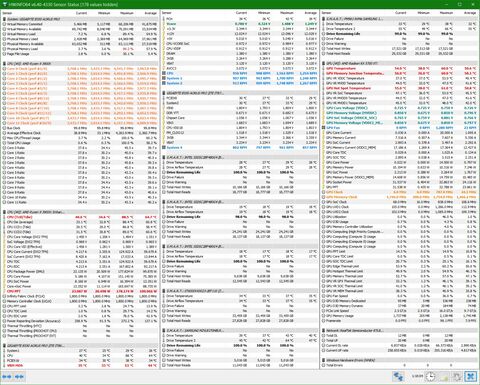Click thermometer icon on GPU Temperature row
Screen dimensions: 480x385
[x=324, y=68]
